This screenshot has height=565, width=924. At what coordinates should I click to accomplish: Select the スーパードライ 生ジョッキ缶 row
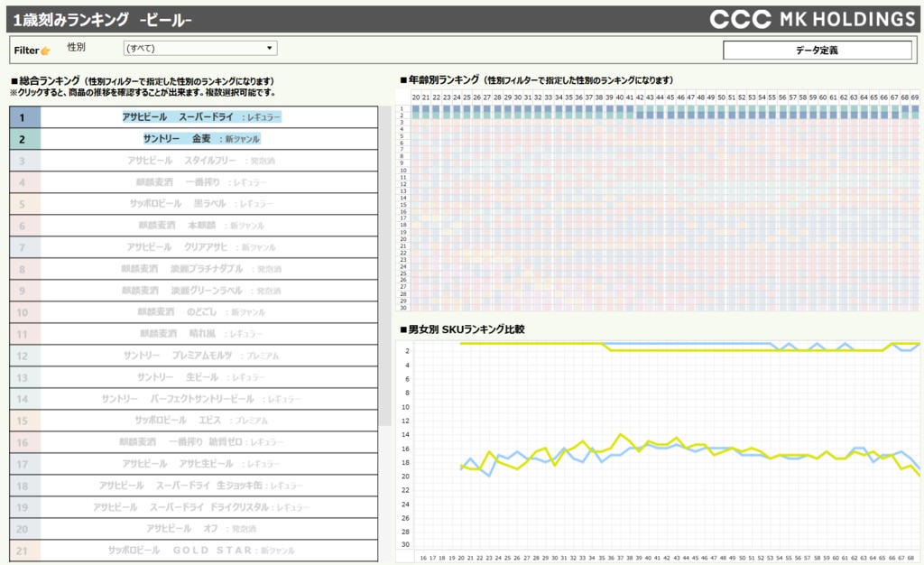pos(194,486)
